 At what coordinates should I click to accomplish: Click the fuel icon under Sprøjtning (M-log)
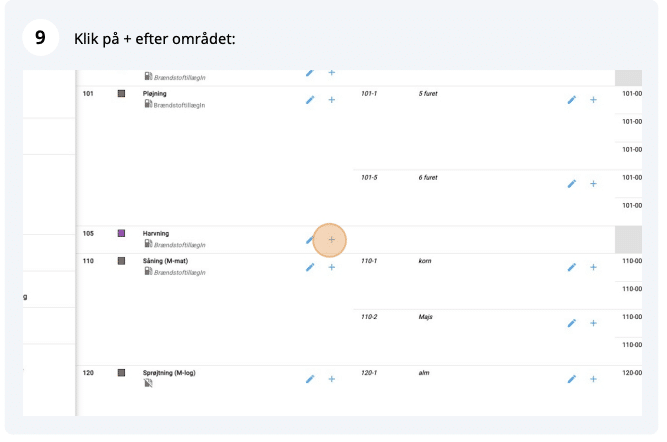click(147, 383)
